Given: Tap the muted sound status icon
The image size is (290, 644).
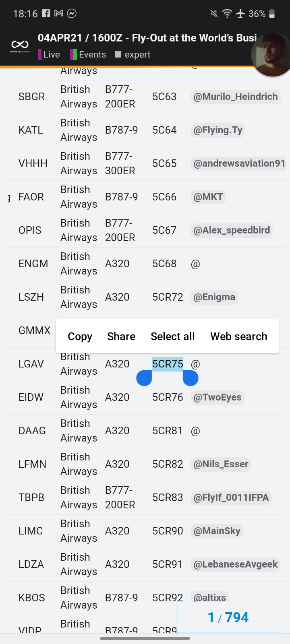Looking at the screenshot, I should click(x=214, y=13).
